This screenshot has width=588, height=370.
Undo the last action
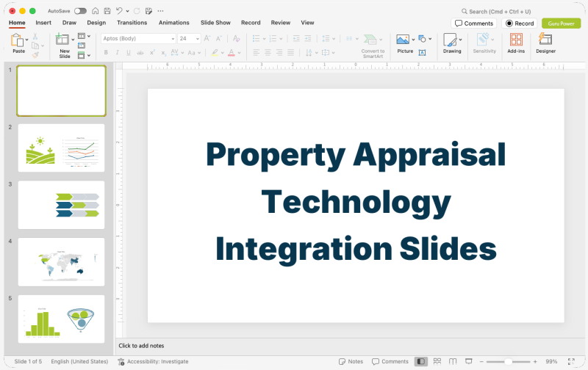pos(119,11)
